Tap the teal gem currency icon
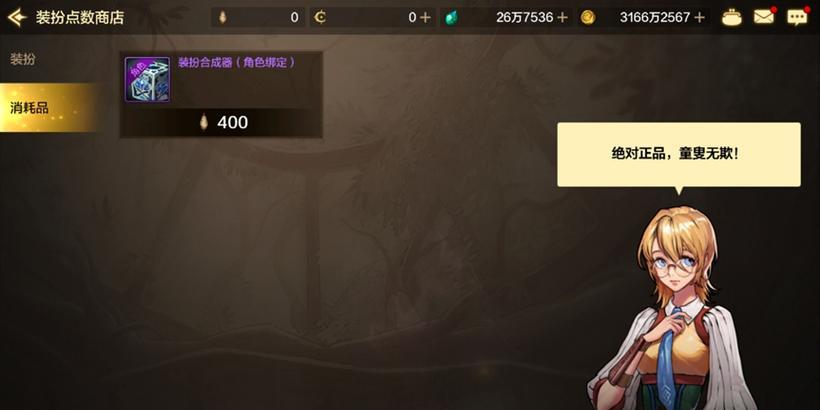 click(x=450, y=18)
